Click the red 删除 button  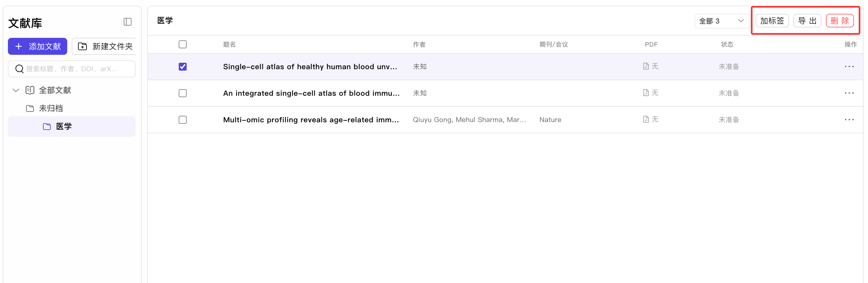pos(839,21)
